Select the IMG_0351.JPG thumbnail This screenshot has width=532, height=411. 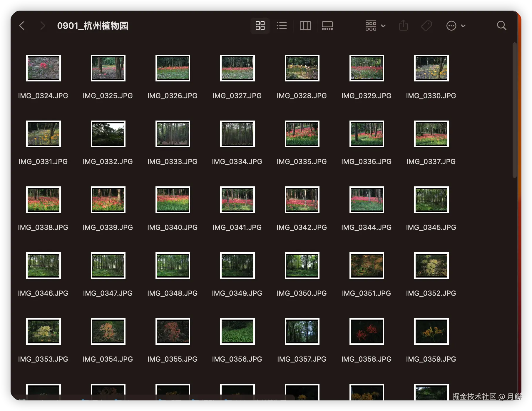367,265
